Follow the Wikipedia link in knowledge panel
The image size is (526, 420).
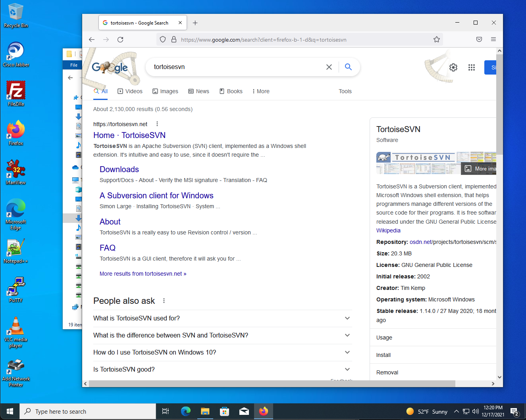point(388,230)
